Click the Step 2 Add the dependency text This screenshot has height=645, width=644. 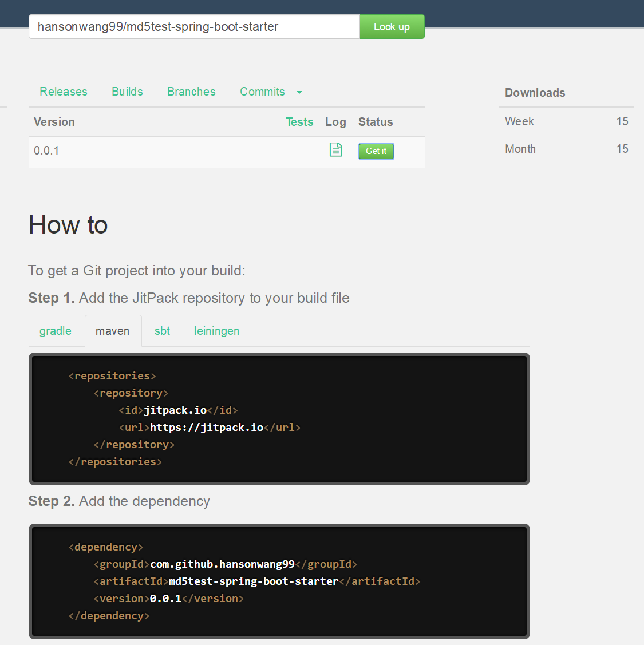[x=119, y=501]
